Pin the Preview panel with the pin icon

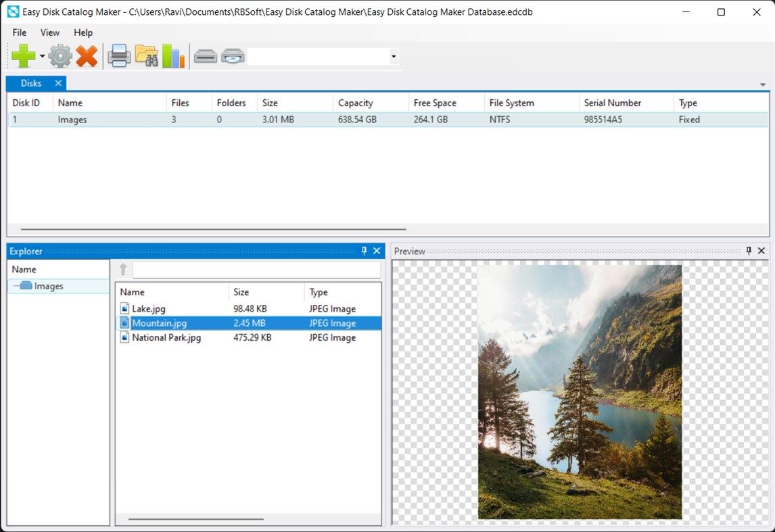(749, 251)
